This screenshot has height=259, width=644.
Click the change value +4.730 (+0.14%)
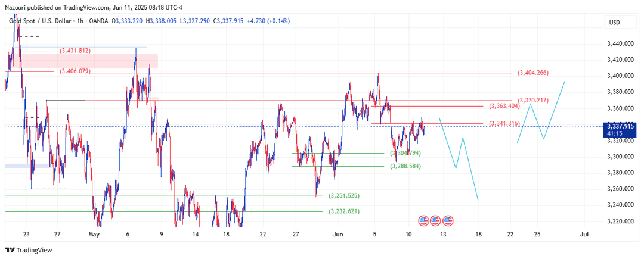[x=268, y=20]
